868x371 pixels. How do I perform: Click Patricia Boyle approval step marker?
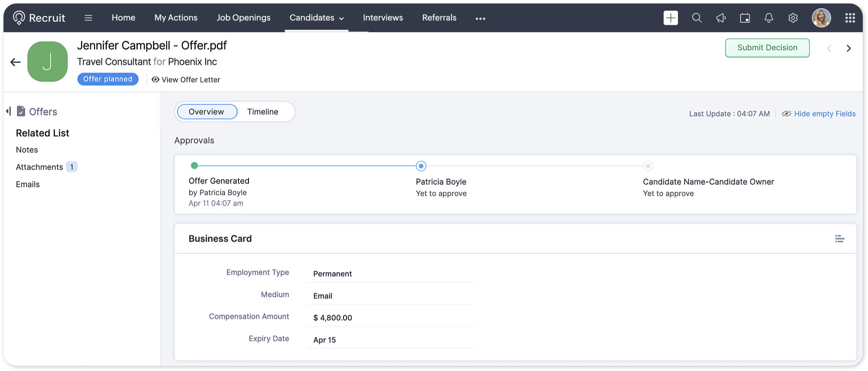click(421, 166)
